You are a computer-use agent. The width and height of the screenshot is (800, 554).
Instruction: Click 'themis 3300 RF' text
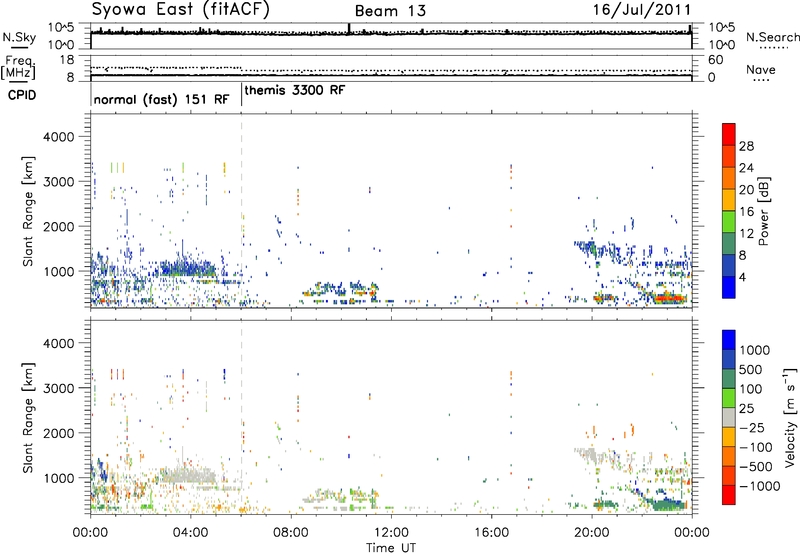(x=295, y=91)
